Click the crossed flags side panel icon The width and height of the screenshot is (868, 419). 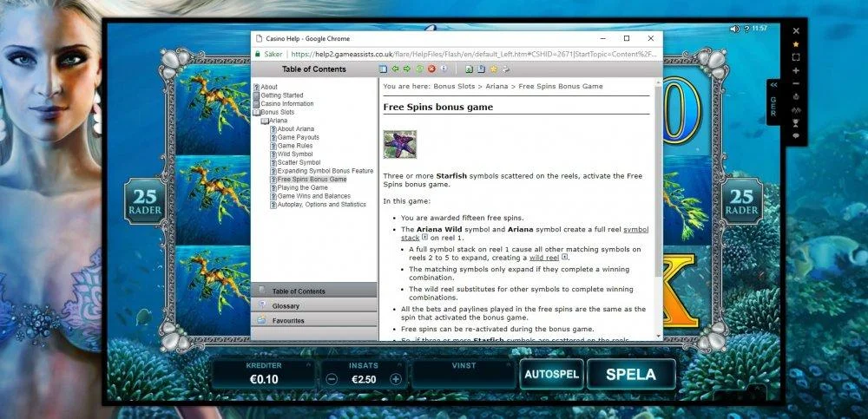(x=796, y=109)
